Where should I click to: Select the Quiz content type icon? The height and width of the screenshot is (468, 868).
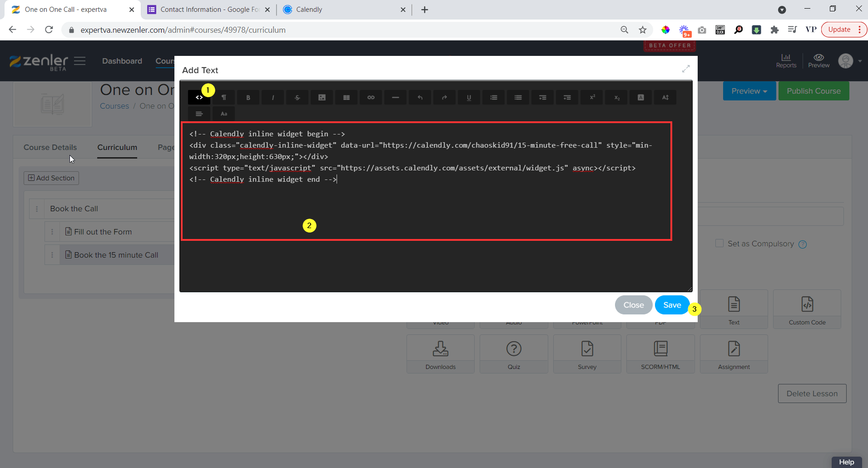coord(514,354)
